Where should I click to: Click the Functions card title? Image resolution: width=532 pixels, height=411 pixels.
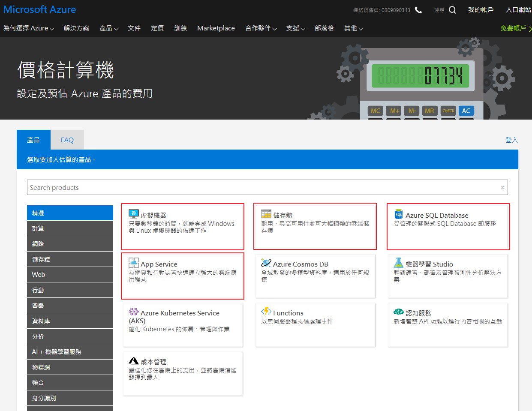288,313
